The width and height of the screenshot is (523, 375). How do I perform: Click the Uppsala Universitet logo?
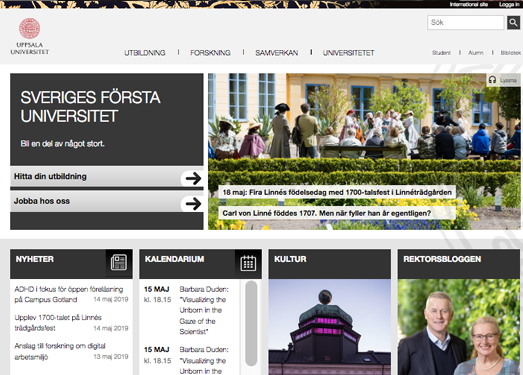click(x=30, y=36)
